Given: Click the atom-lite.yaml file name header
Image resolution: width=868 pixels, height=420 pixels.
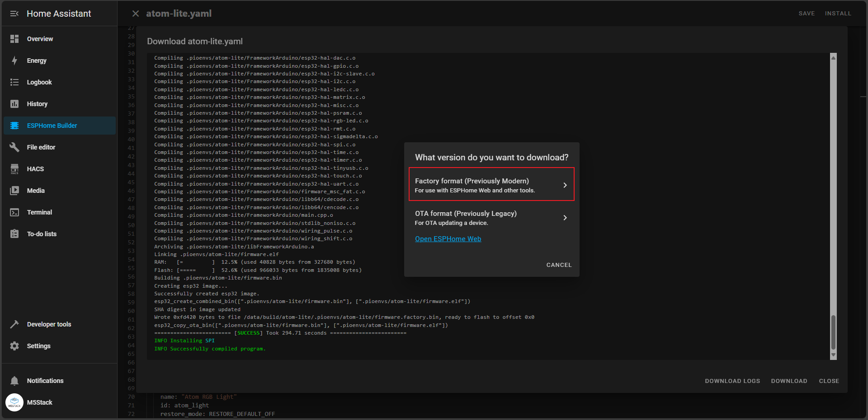Looking at the screenshot, I should tap(179, 14).
